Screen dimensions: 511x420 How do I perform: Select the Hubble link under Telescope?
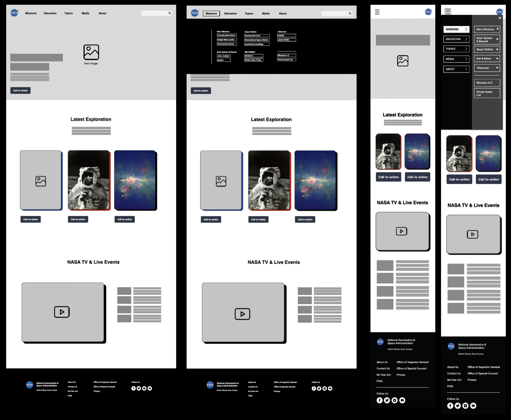point(286,35)
